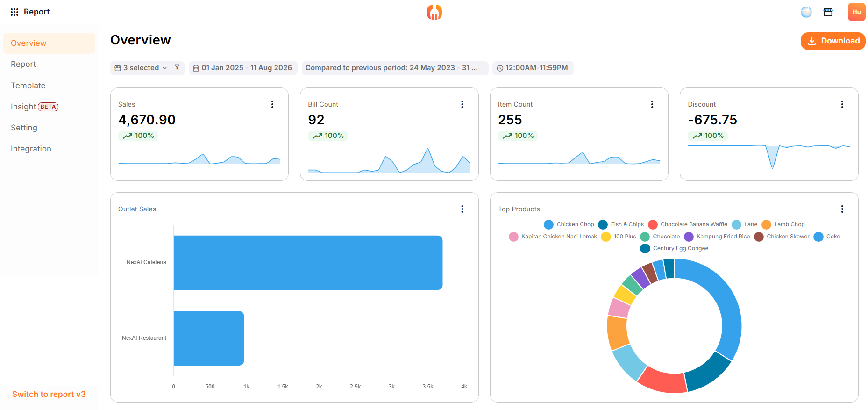Open the date range picker
Screen dimensions: 868x410
point(243,68)
